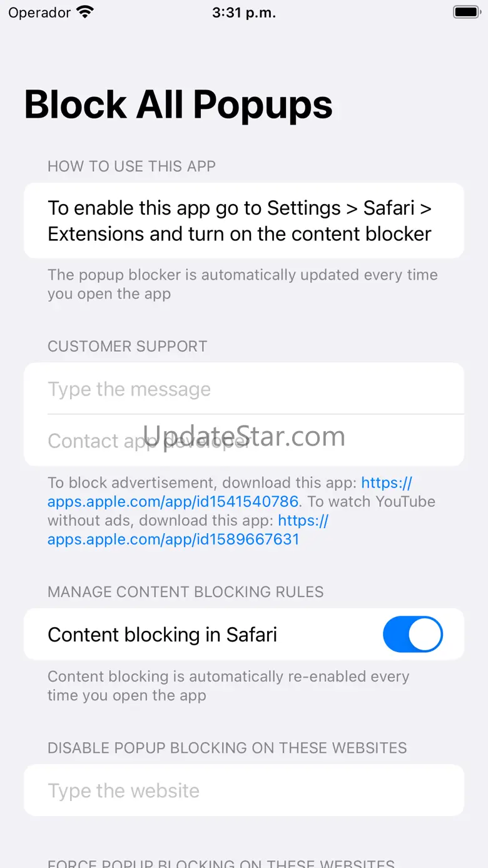Tap the Settings > Safari > Extensions instructions cell
This screenshot has width=488, height=868.
(x=244, y=220)
